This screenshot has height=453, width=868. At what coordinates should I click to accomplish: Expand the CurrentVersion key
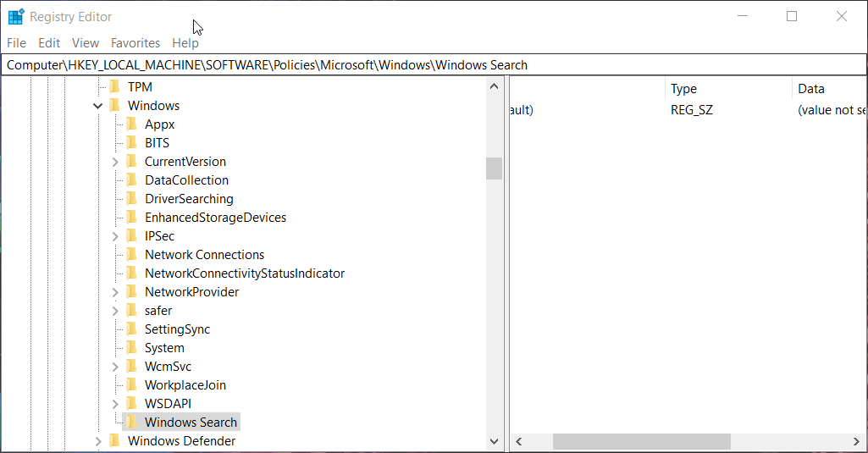pyautogui.click(x=115, y=162)
